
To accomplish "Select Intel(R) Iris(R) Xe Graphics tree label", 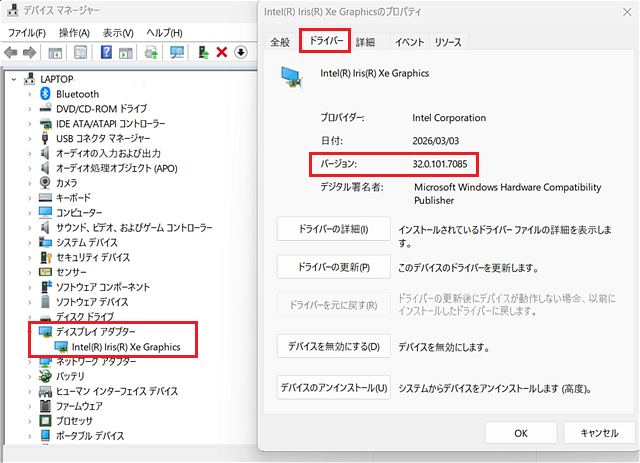I will point(126,347).
